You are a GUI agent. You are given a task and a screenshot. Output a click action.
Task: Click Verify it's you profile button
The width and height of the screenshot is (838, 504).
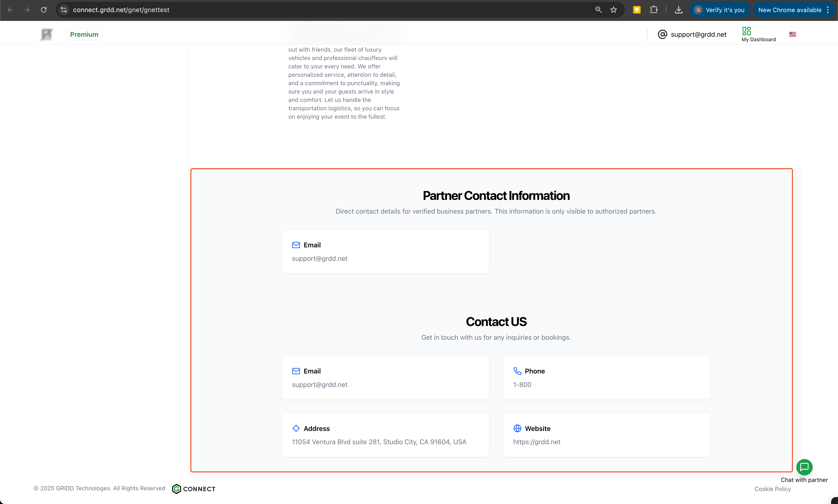click(720, 10)
